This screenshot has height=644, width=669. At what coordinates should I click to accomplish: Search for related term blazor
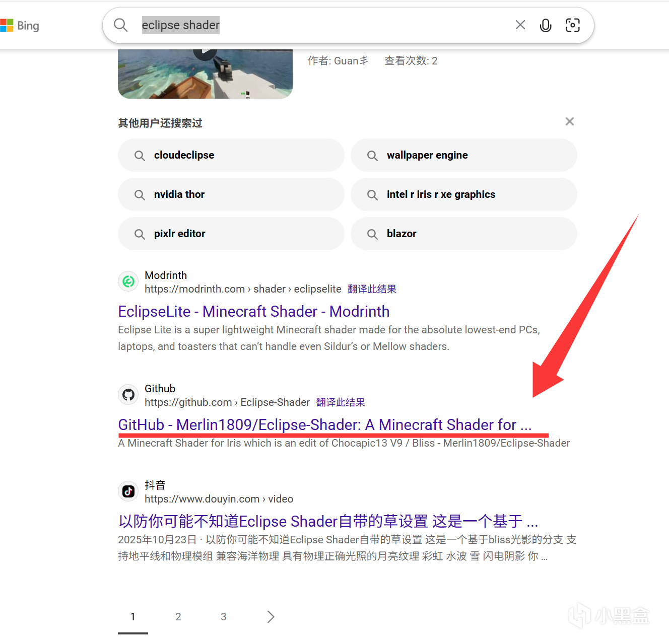pos(464,234)
